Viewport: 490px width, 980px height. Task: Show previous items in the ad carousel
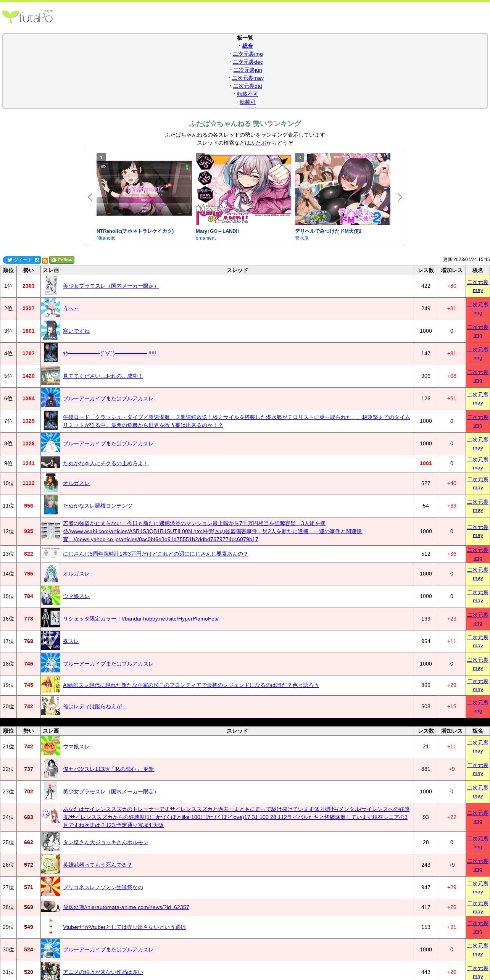90,197
